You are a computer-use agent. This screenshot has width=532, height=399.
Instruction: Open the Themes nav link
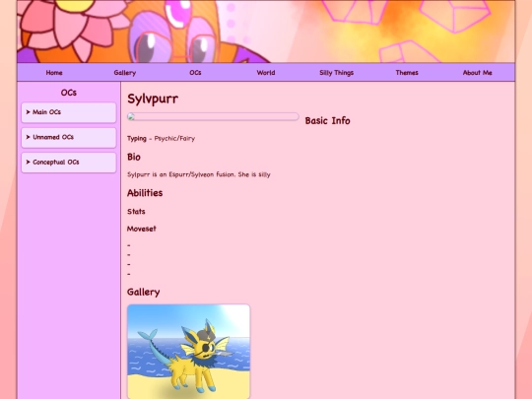click(x=407, y=73)
